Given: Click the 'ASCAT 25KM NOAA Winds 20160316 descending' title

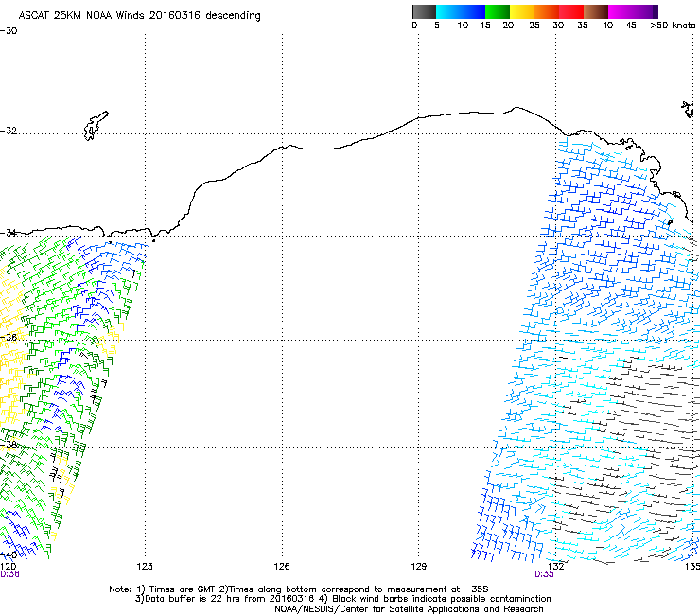Looking at the screenshot, I should click(139, 16).
